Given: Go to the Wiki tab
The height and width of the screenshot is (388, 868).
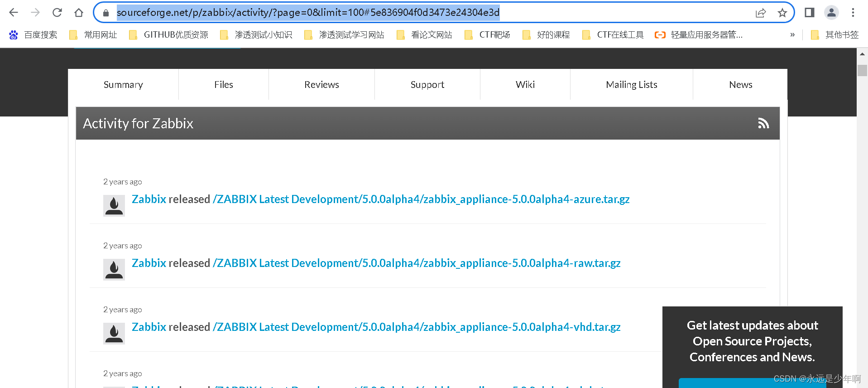Looking at the screenshot, I should (525, 85).
